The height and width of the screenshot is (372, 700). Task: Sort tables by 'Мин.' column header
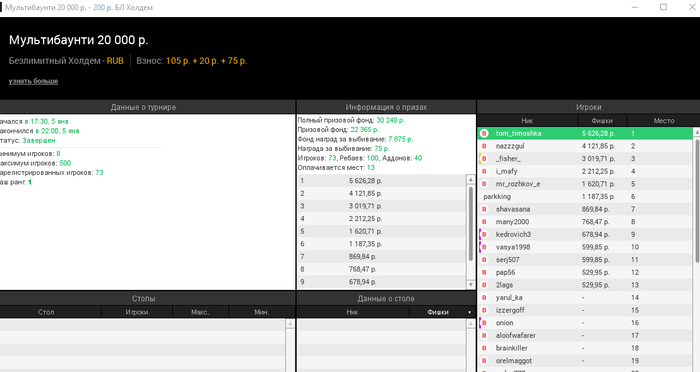tap(262, 312)
